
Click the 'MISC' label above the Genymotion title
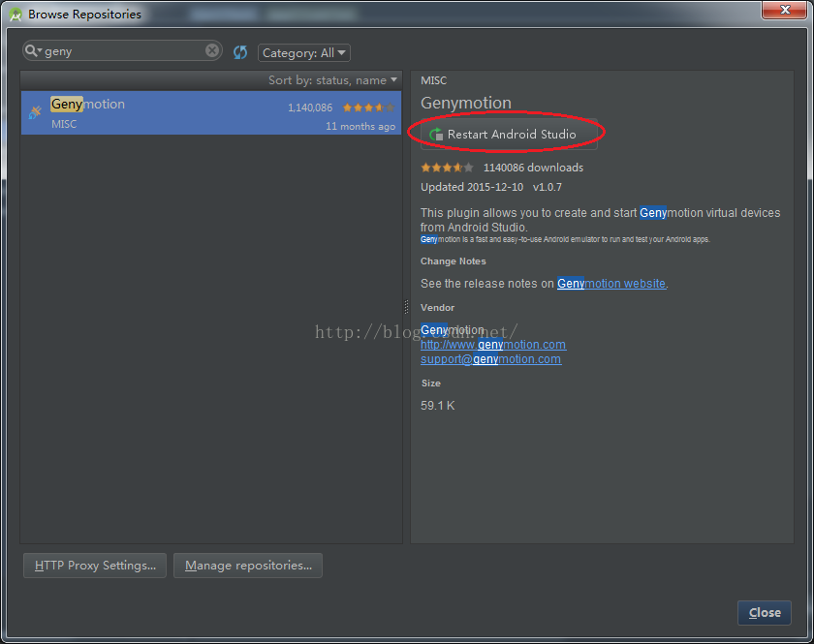(x=433, y=80)
